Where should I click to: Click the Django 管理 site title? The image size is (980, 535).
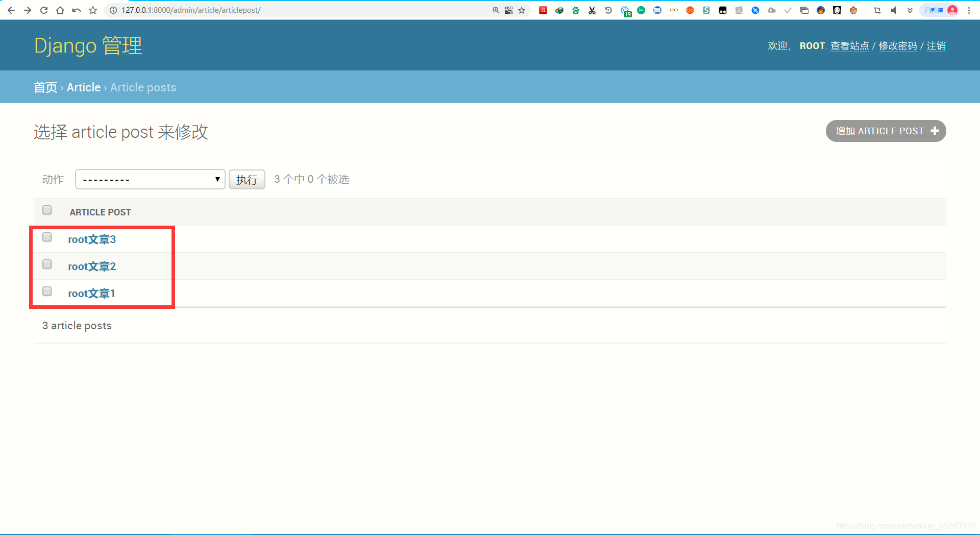coord(88,45)
